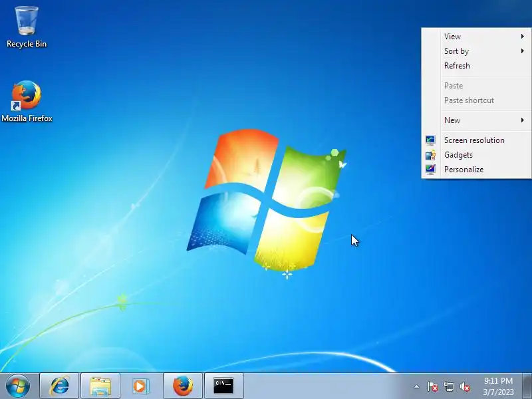Launch Windows Media Player from taskbar
The image size is (532, 399).
140,386
